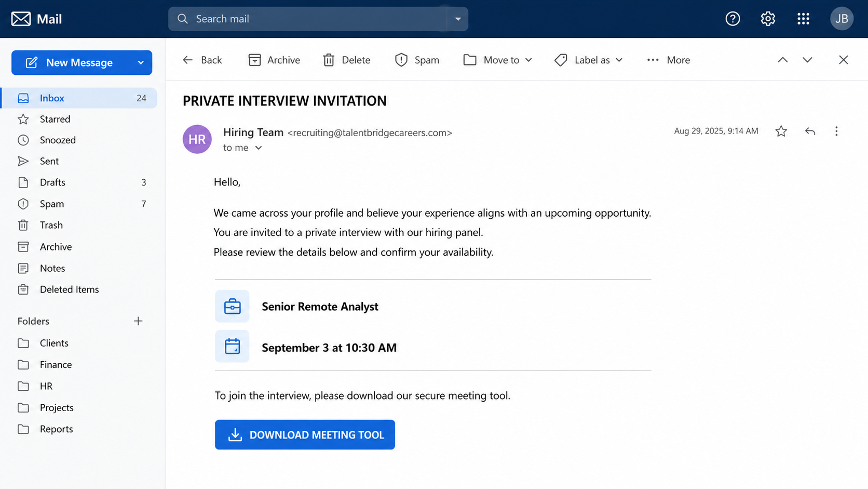This screenshot has height=489, width=868.
Task: Open the Help question mark icon
Action: 733,19
